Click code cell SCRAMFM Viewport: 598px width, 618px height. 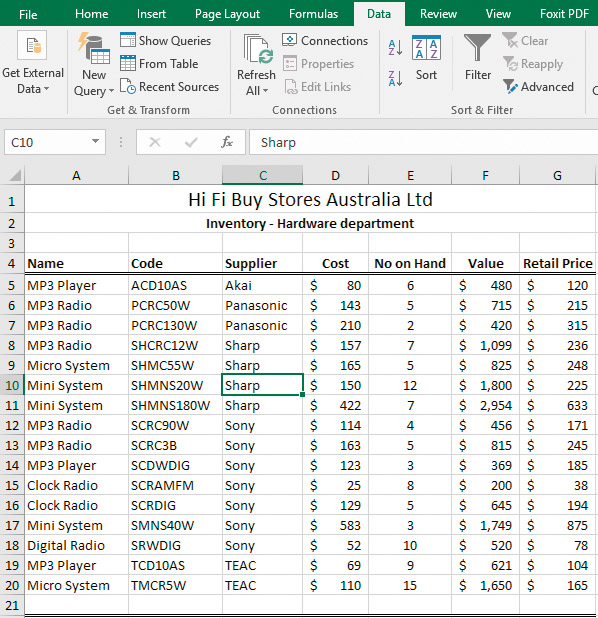point(175,485)
